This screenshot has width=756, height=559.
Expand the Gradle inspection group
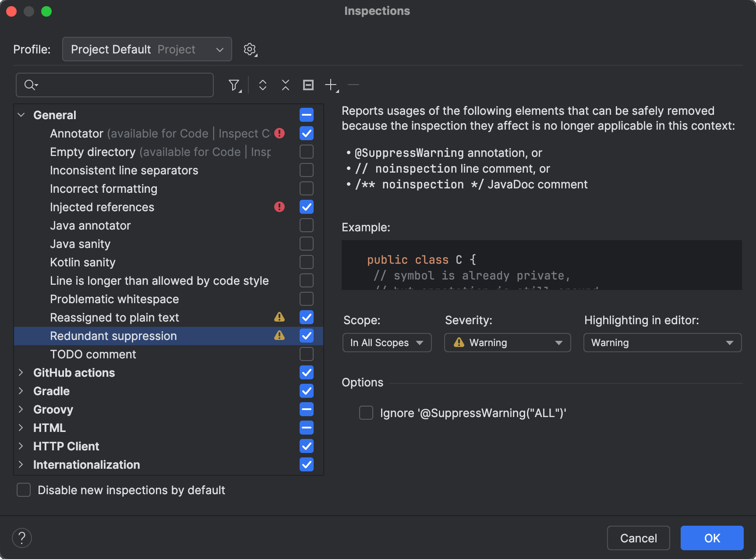[21, 391]
